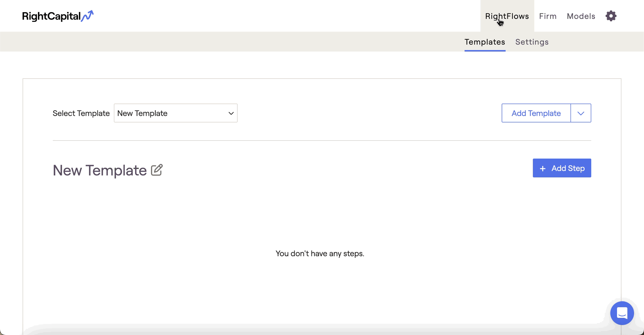Viewport: 644px width, 335px height.
Task: Click the New Template heading title
Action: pos(100,170)
